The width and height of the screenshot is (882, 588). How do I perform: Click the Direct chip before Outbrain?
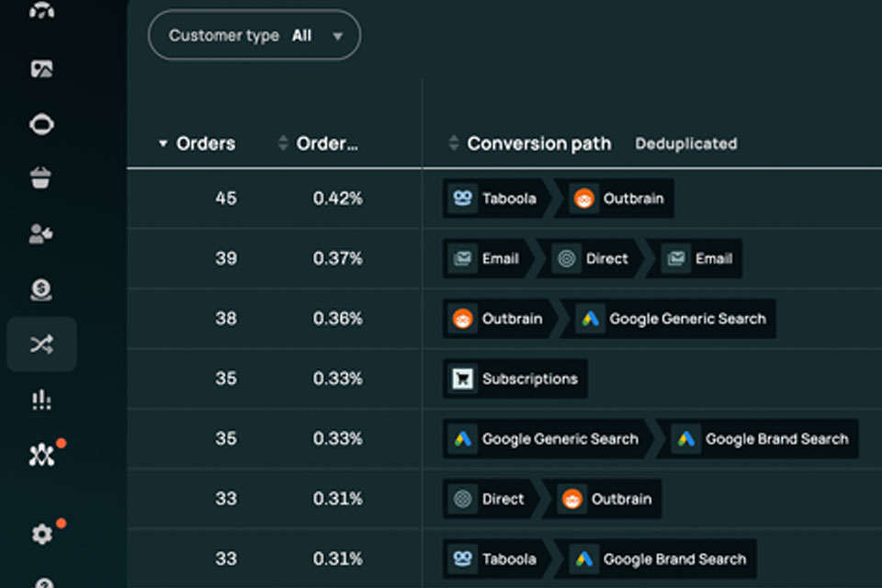click(x=487, y=499)
